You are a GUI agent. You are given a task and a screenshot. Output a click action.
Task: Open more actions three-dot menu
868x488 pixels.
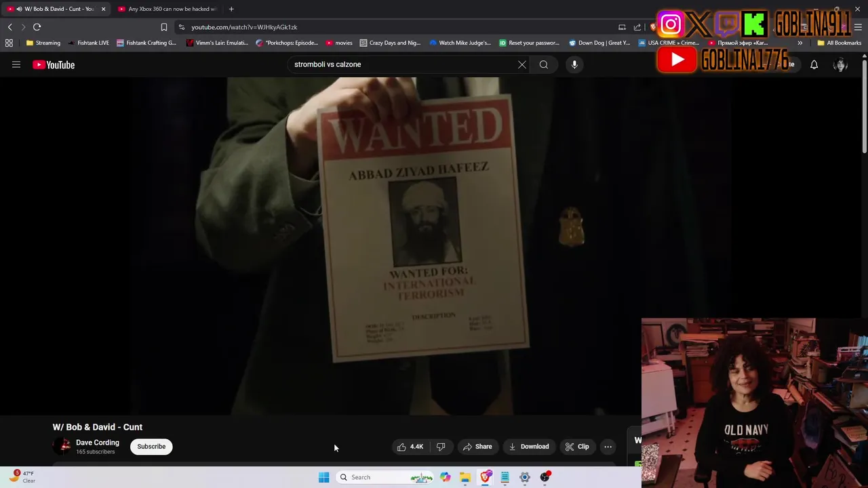(608, 447)
